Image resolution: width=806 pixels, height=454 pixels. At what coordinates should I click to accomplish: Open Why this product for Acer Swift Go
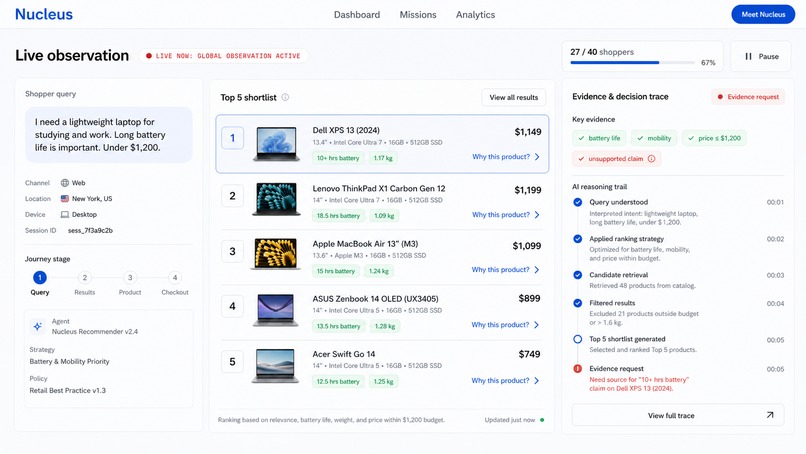(x=506, y=380)
